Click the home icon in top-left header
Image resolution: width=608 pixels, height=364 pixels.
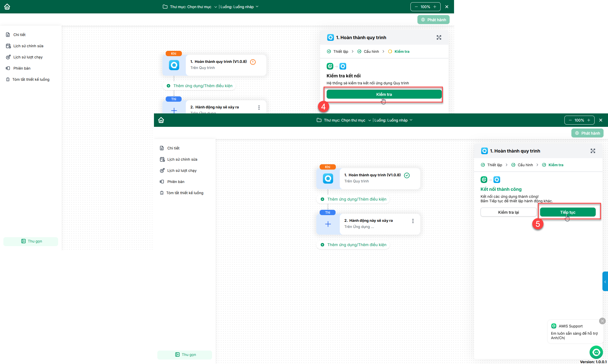click(x=7, y=7)
